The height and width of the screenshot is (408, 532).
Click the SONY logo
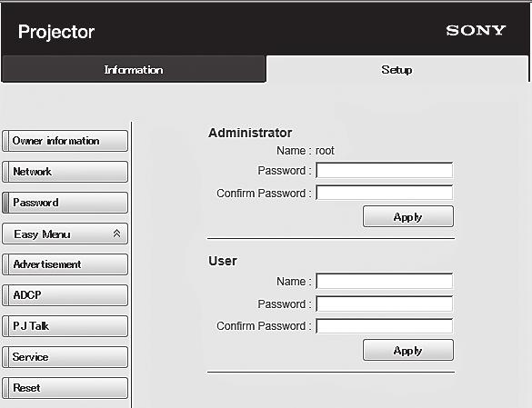pyautogui.click(x=476, y=30)
